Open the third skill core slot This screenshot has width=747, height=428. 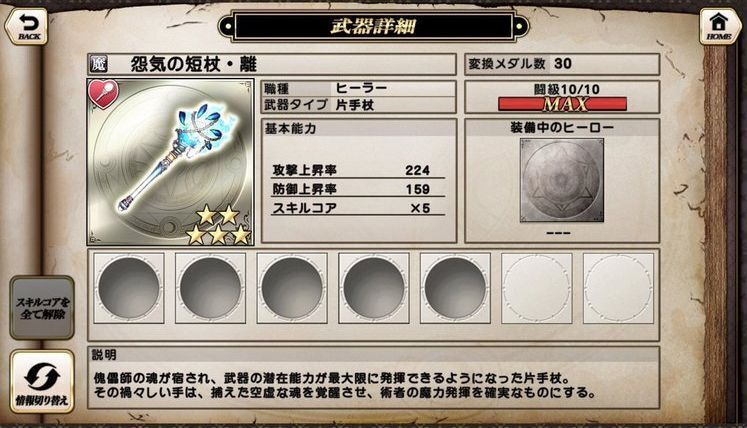292,288
